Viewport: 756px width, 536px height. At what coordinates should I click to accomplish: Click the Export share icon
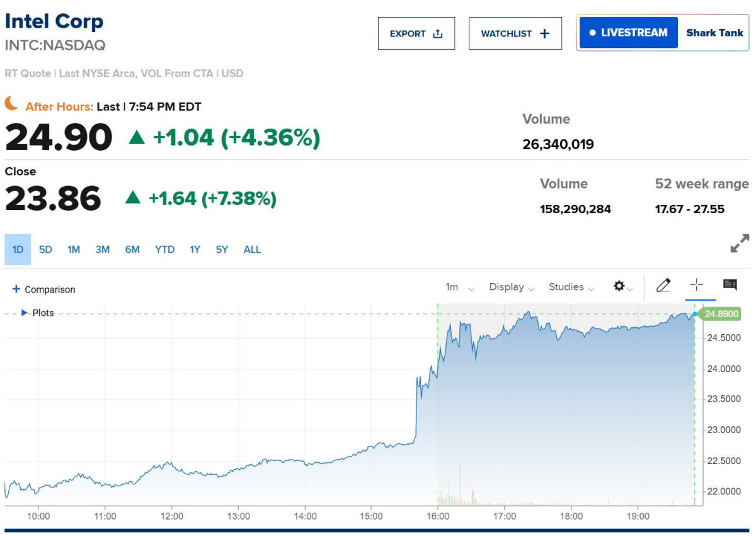coord(438,33)
